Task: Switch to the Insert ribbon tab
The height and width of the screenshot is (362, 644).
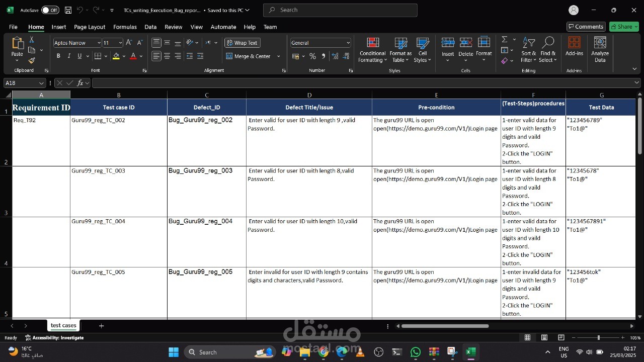Action: 59,27
